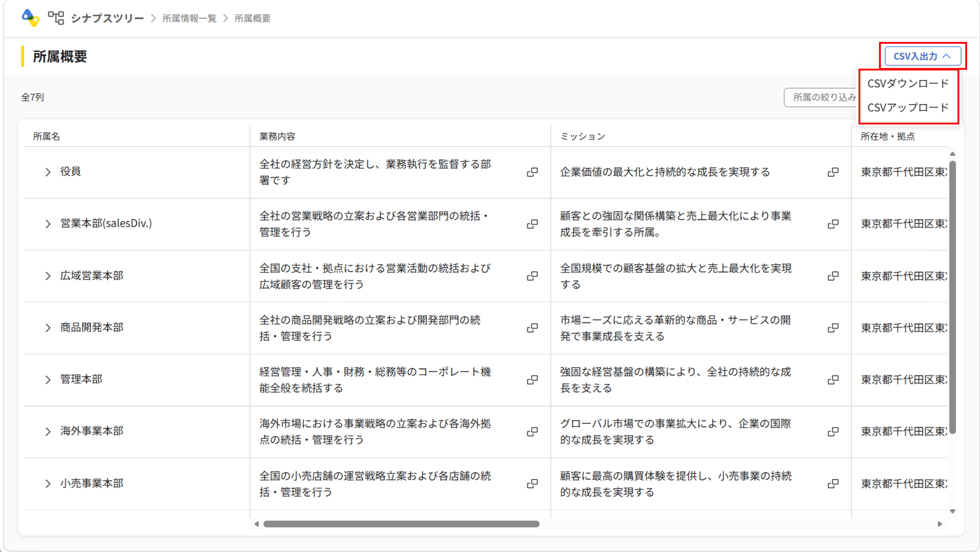This screenshot has width=980, height=552.
Task: Click the Synapse Tree org-chart icon
Action: click(56, 18)
